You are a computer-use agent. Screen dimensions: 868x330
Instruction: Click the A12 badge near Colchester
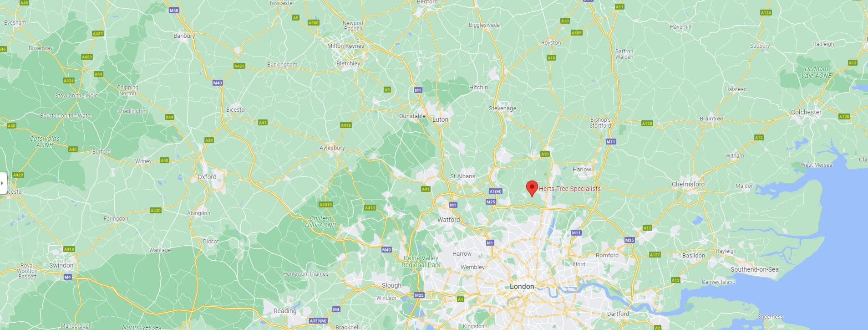pos(758,138)
